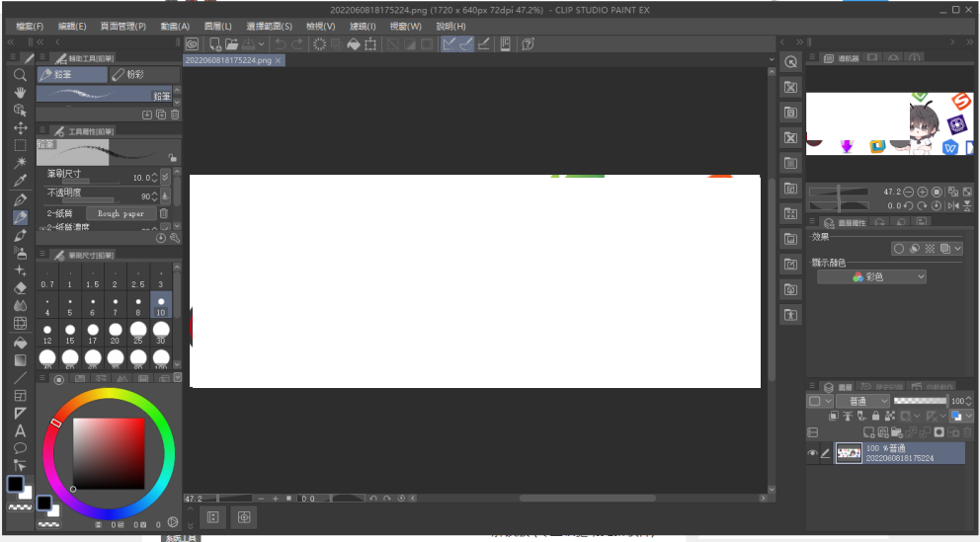Toggle Clip to layer below icon

pyautogui.click(x=834, y=417)
